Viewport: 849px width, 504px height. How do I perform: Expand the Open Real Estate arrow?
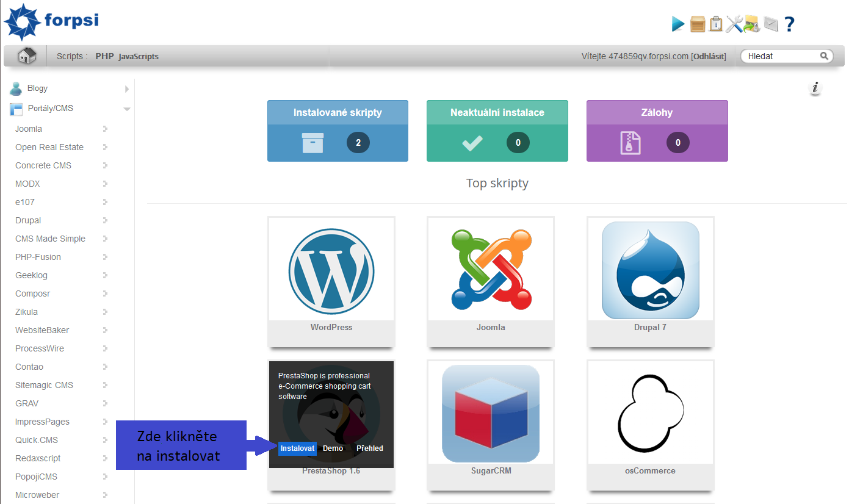[105, 147]
